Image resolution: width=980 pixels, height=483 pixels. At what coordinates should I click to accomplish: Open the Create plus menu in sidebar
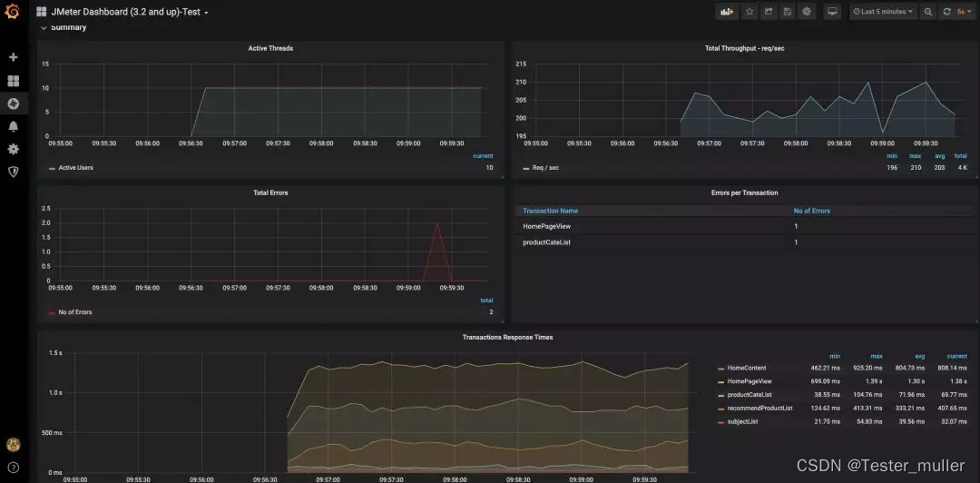coord(13,57)
